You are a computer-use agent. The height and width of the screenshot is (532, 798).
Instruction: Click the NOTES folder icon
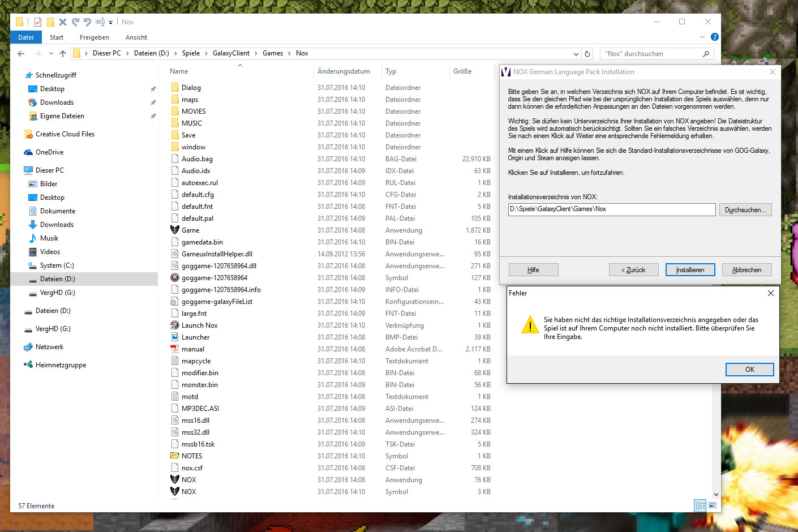coord(175,456)
